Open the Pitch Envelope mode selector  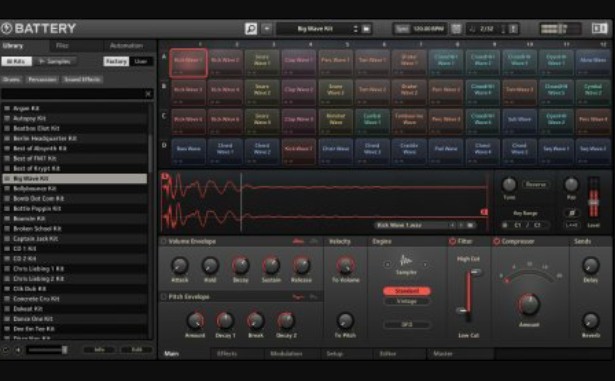[x=298, y=297]
